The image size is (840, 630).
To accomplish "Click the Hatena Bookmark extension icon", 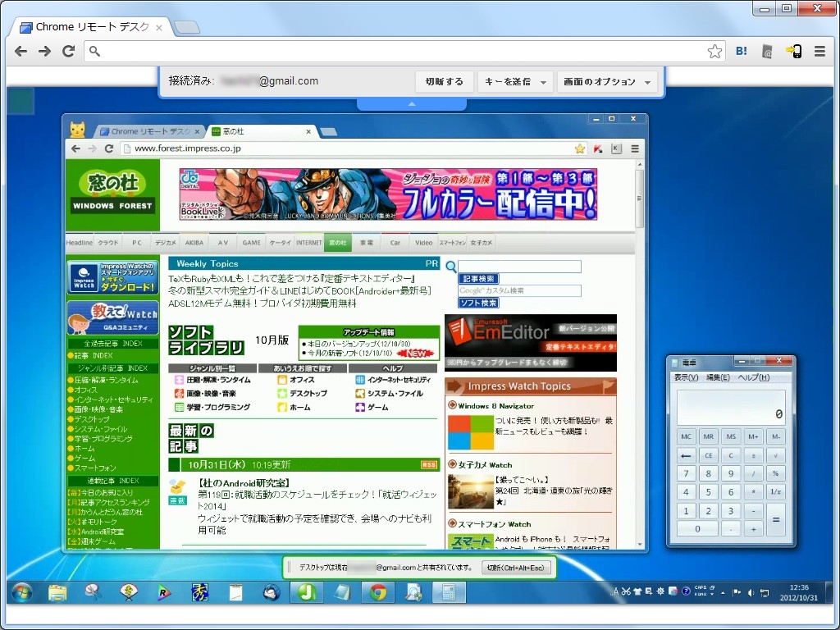I will 741,51.
